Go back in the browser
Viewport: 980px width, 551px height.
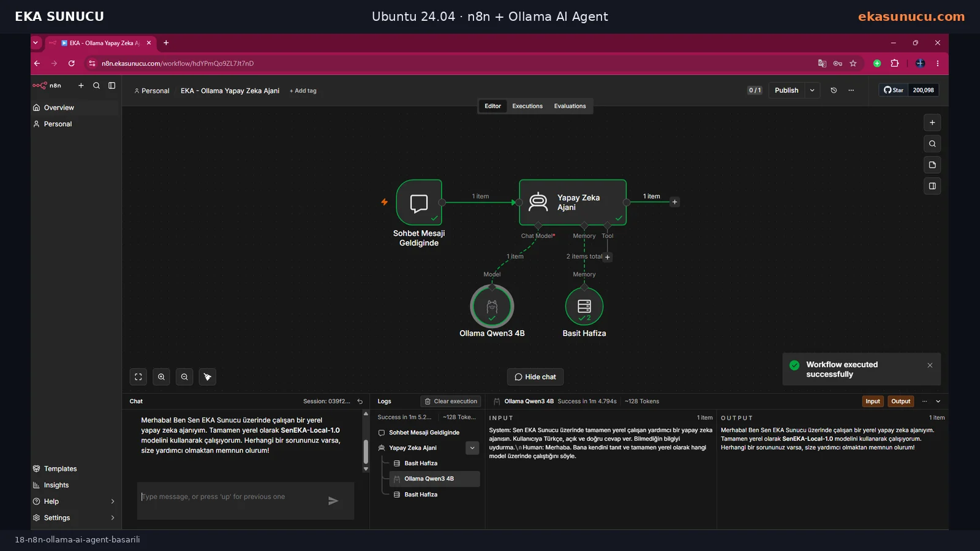pyautogui.click(x=37, y=63)
